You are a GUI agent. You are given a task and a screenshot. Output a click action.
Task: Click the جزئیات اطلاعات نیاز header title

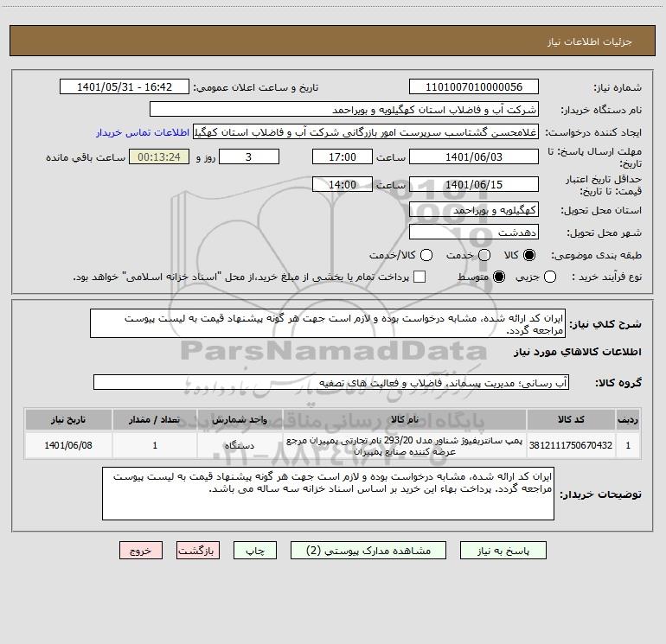coord(590,41)
